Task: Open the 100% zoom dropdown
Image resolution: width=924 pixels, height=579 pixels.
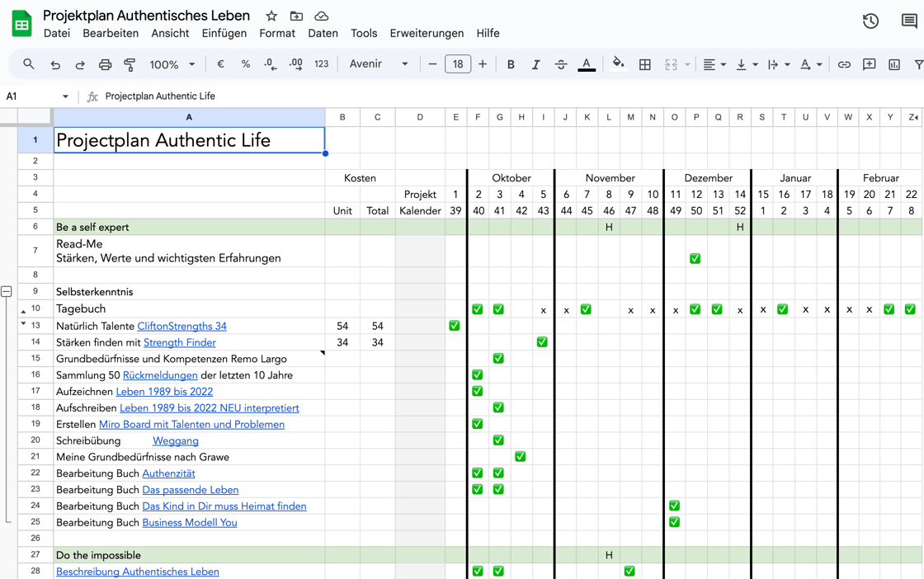Action: point(172,64)
